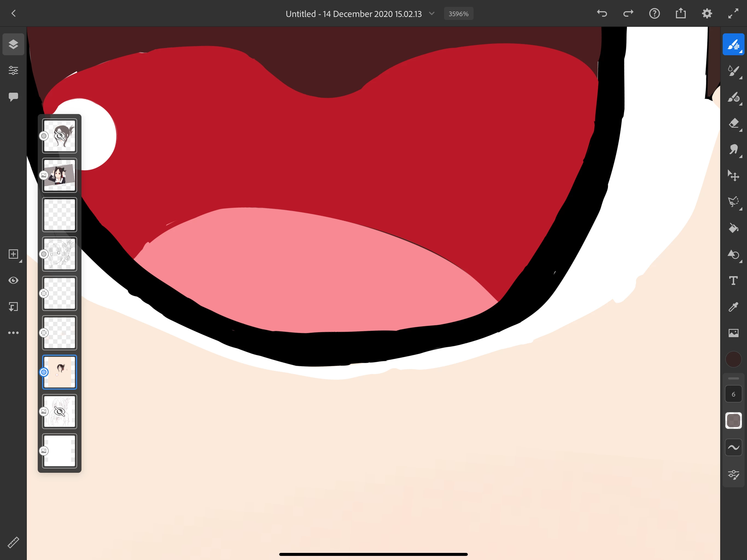The height and width of the screenshot is (560, 747).
Task: Open the Place Image tool
Action: (x=733, y=333)
